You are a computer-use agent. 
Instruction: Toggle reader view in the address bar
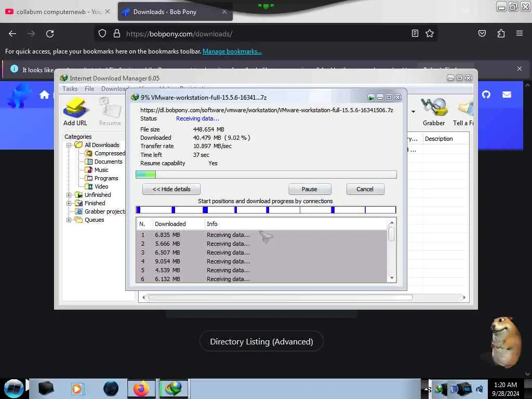tap(415, 33)
